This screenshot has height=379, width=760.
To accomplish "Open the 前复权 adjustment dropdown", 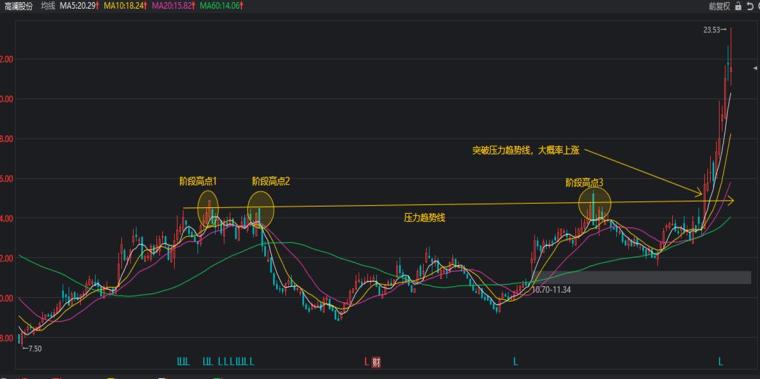I will (720, 6).
